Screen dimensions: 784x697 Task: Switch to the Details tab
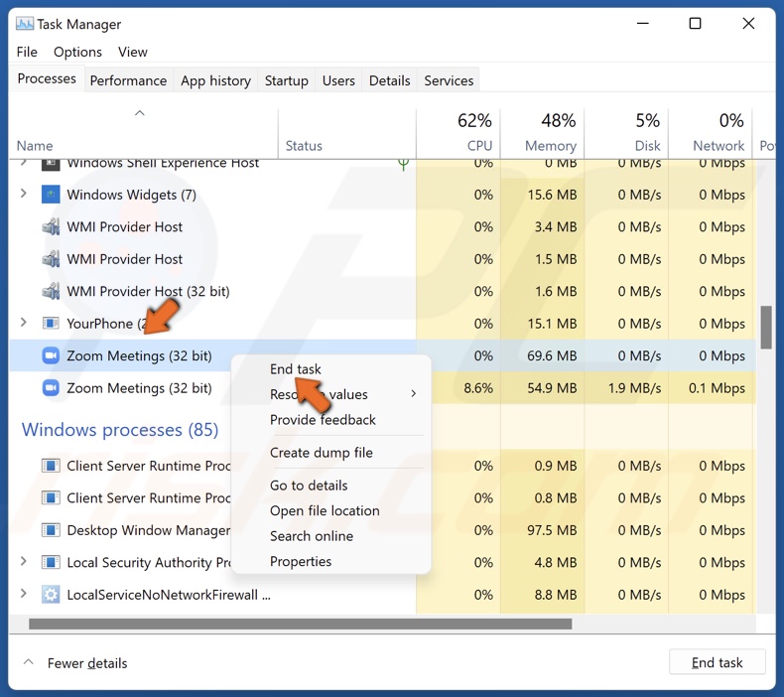pyautogui.click(x=389, y=80)
